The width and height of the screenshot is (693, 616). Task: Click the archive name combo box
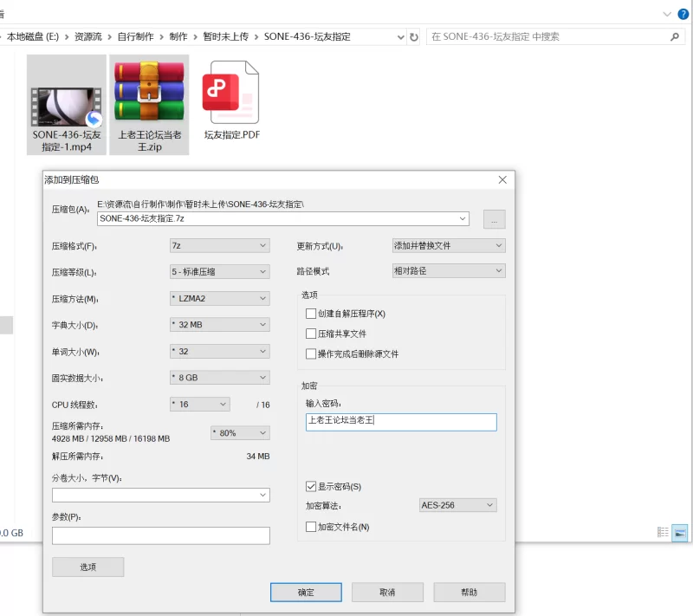pyautogui.click(x=283, y=218)
